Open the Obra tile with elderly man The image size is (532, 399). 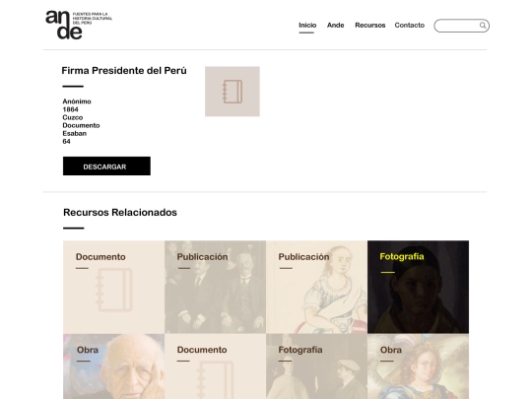click(113, 366)
